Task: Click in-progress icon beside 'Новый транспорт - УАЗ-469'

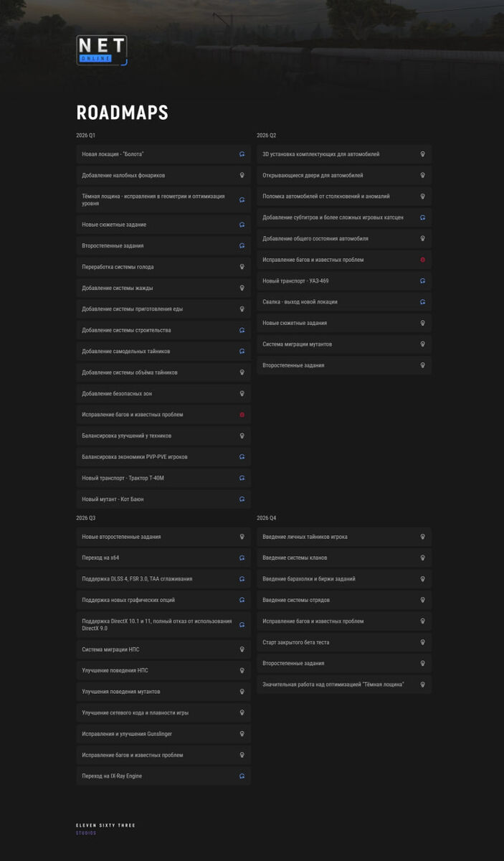Action: [x=423, y=281]
